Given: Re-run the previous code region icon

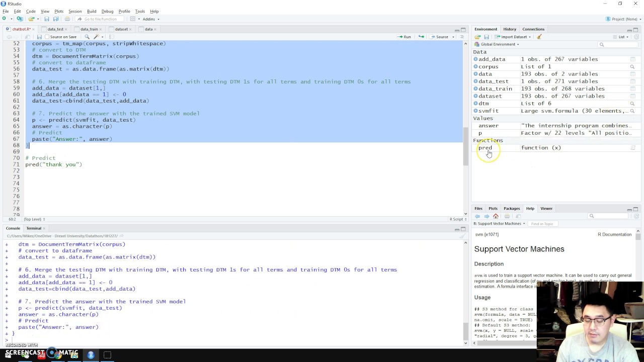Looking at the screenshot, I should coord(421,37).
